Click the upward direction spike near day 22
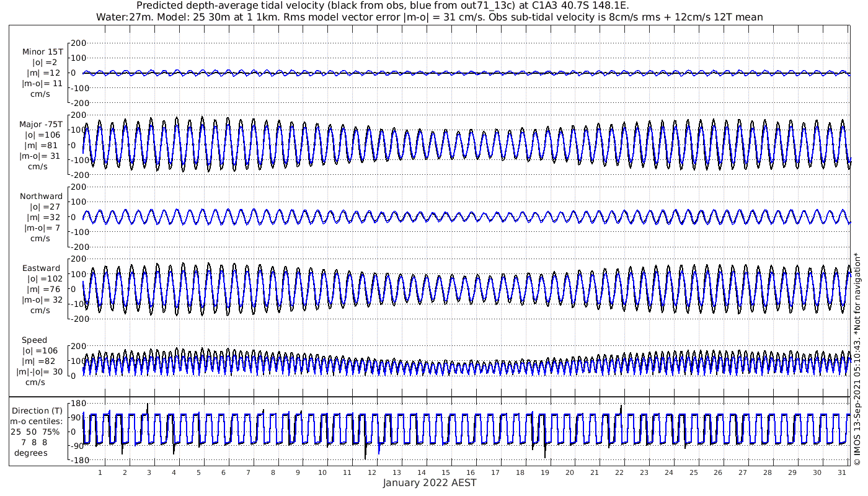Viewport: 868px width, 496px height. 621,410
